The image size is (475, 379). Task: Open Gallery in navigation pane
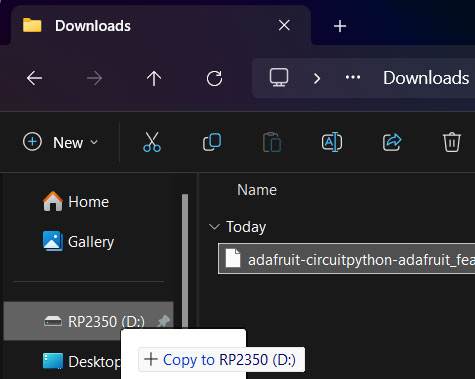coord(79,242)
